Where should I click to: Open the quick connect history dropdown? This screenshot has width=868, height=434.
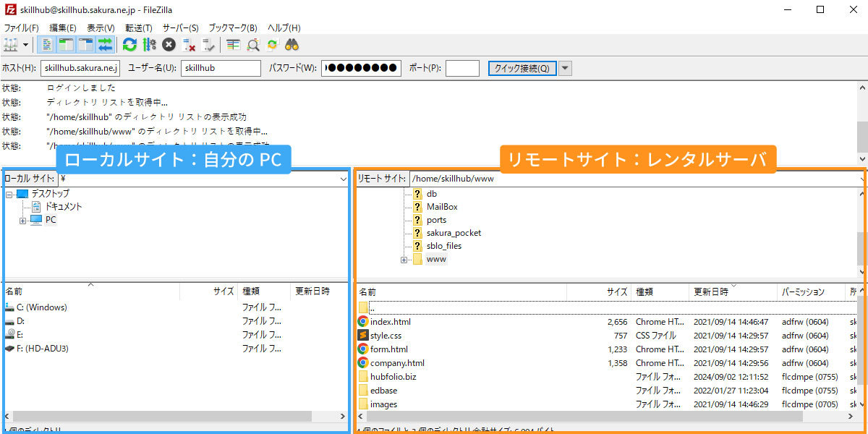(x=565, y=68)
